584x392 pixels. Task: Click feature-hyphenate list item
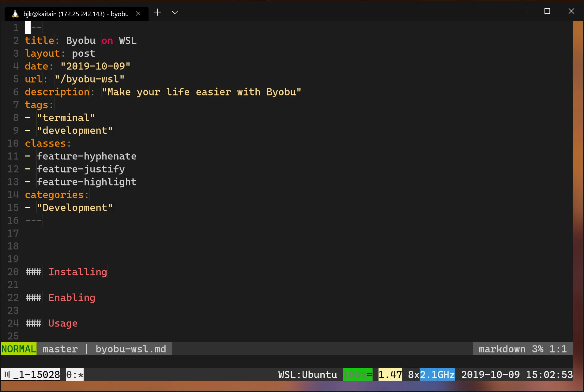pyautogui.click(x=87, y=156)
